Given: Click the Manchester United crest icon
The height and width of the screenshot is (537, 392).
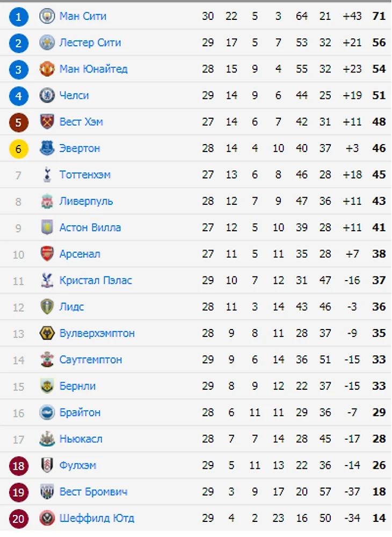Looking at the screenshot, I should [x=47, y=69].
